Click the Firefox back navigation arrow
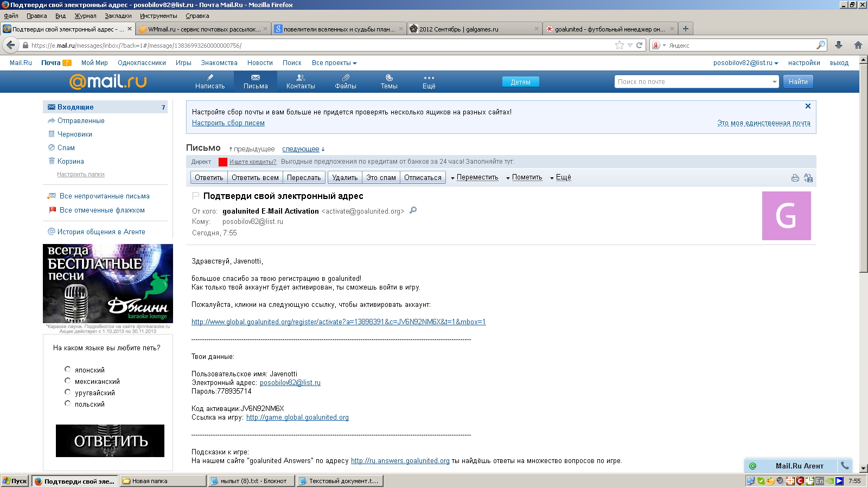Viewport: 868px width, 488px height. (x=10, y=45)
